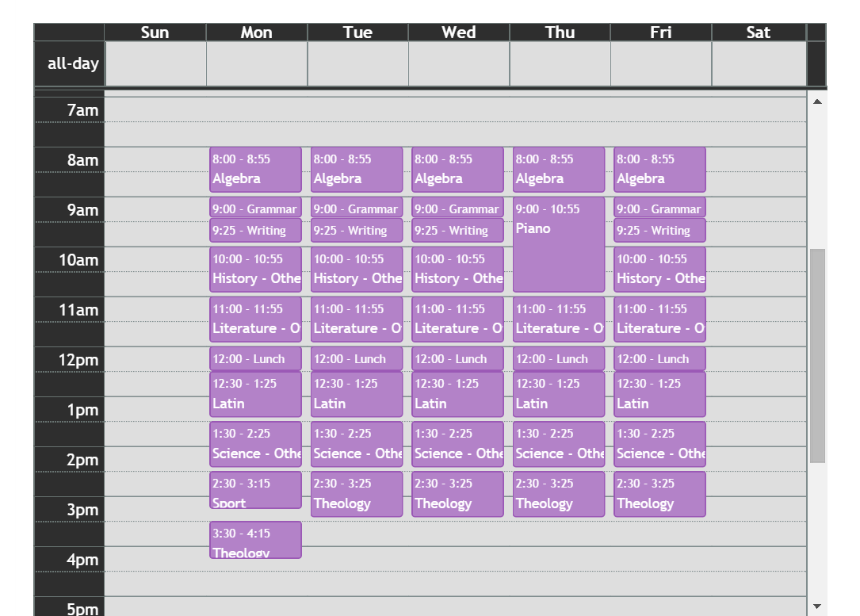The height and width of the screenshot is (616, 860).
Task: Open Thursday's 12:00 Lunch event
Action: point(559,359)
